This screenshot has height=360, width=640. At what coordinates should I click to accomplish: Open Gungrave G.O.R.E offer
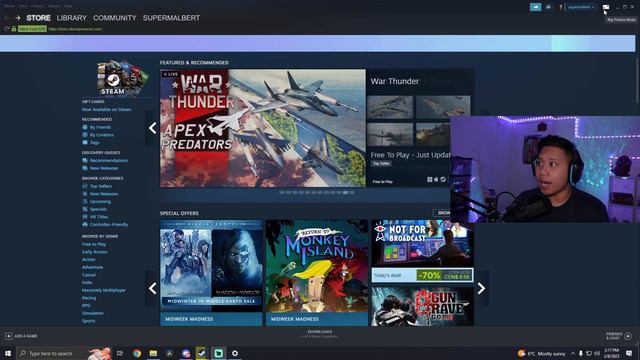pos(422,306)
